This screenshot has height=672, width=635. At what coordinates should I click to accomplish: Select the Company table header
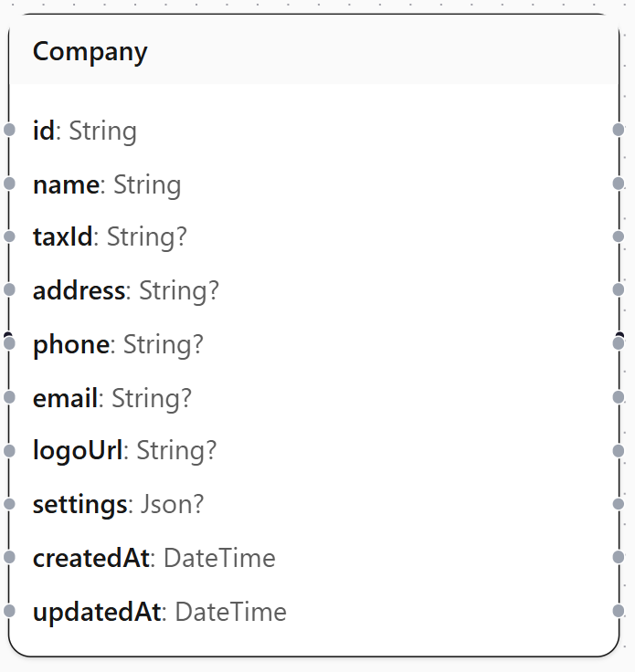click(x=314, y=49)
